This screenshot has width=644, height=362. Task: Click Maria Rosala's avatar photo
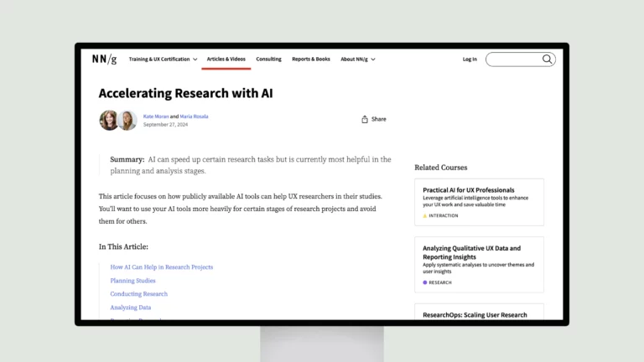127,121
